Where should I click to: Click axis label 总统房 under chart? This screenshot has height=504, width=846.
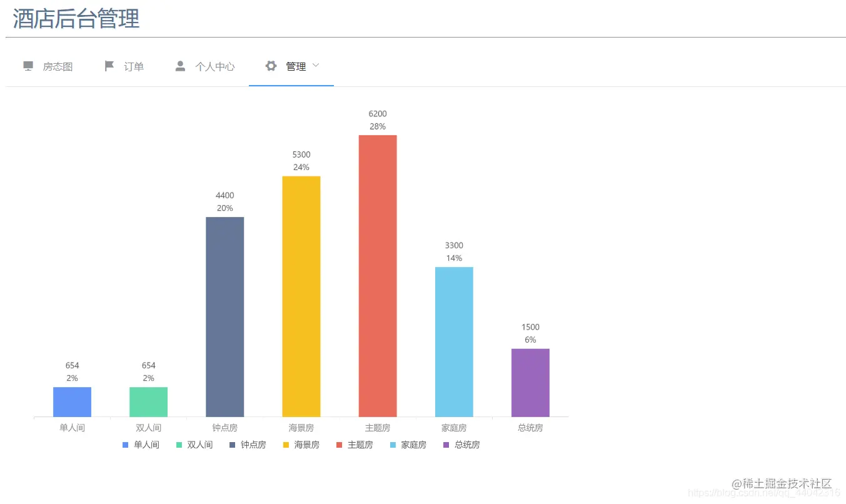click(530, 428)
